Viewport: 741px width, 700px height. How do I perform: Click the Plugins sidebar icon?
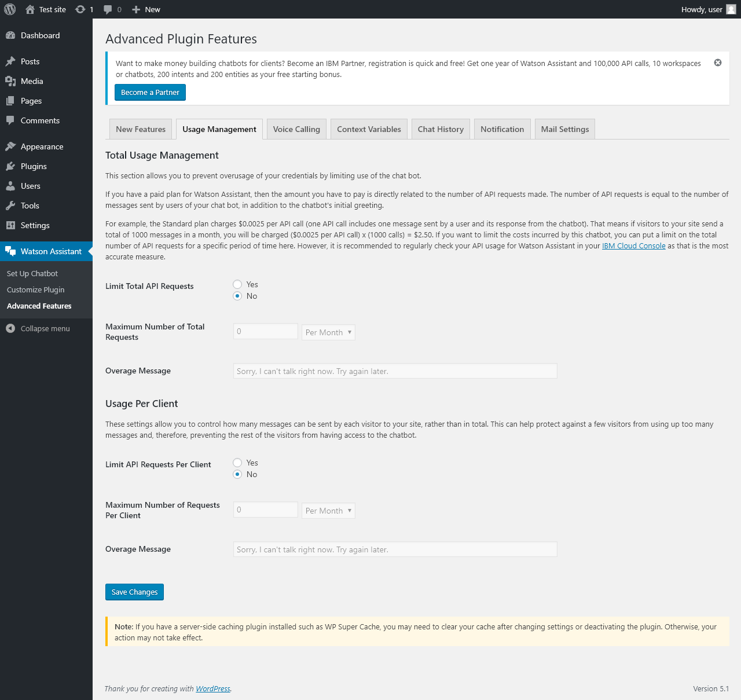10,166
